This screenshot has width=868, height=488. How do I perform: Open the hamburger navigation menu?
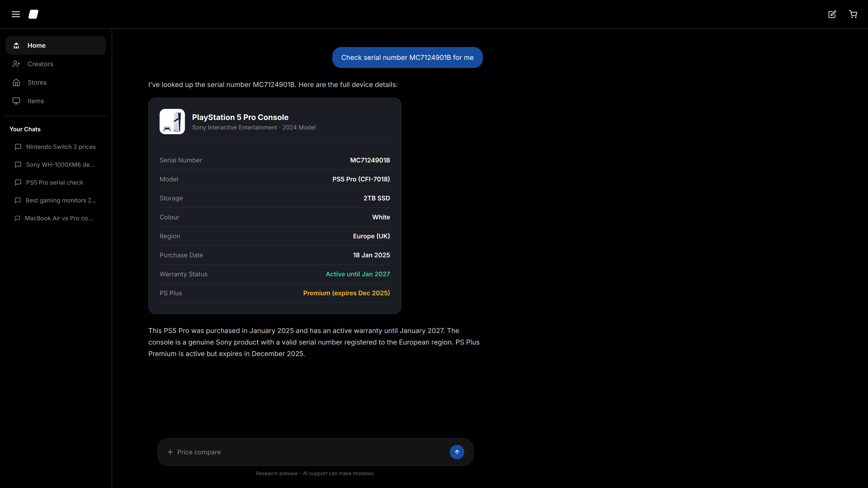pyautogui.click(x=16, y=14)
